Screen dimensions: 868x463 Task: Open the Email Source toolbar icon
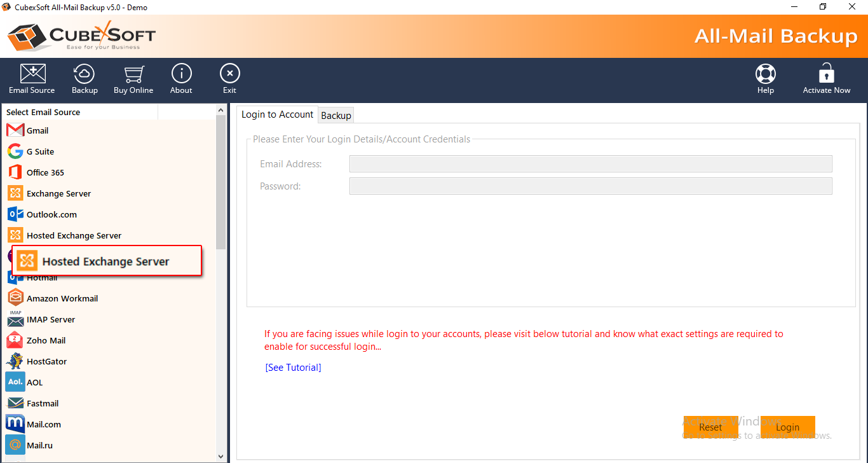coord(32,74)
